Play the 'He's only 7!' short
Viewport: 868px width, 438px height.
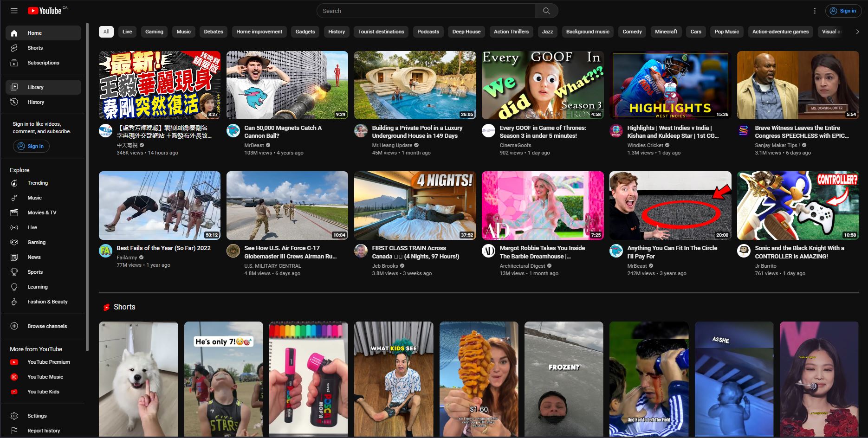point(224,379)
